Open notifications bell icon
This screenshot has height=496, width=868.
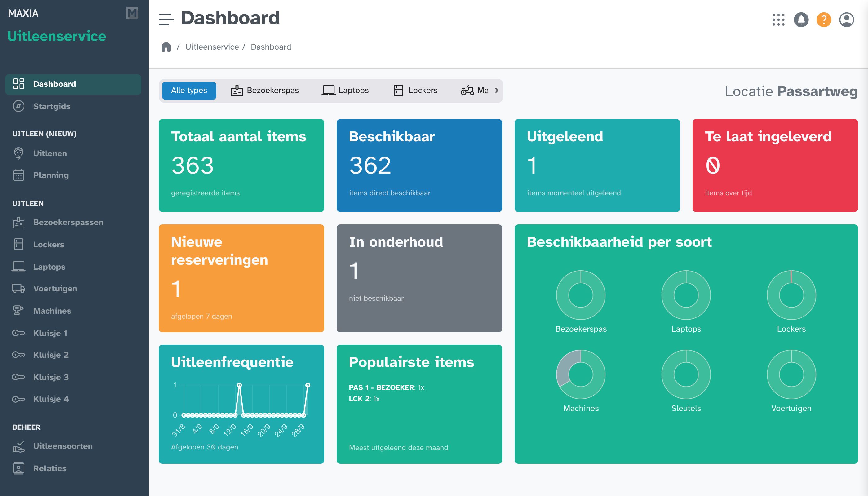click(801, 20)
